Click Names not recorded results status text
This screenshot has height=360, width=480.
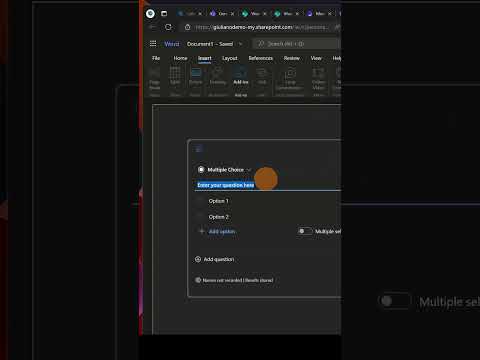point(238,280)
